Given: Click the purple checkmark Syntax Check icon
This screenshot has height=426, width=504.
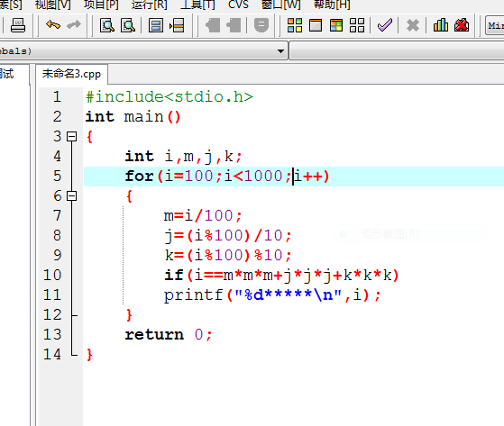Looking at the screenshot, I should (x=385, y=25).
